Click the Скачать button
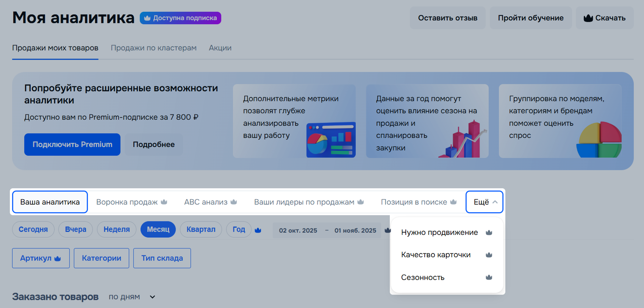This screenshot has height=308, width=644. [605, 18]
